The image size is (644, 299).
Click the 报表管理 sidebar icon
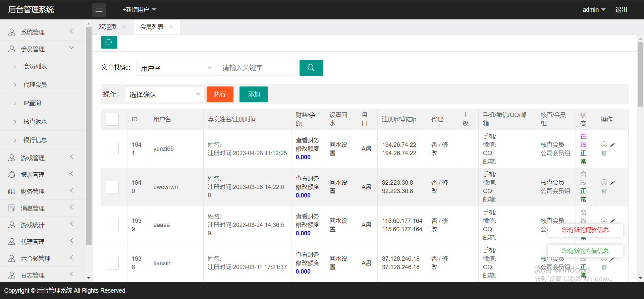[12, 175]
